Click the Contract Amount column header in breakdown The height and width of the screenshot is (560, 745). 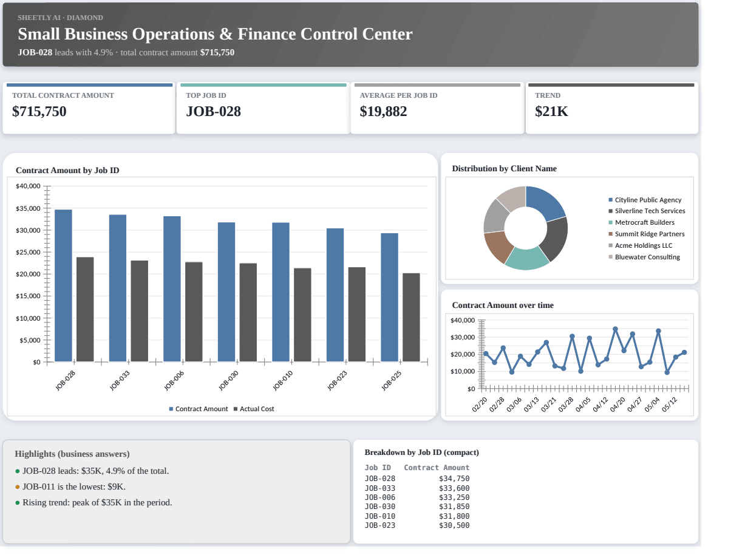pos(437,468)
